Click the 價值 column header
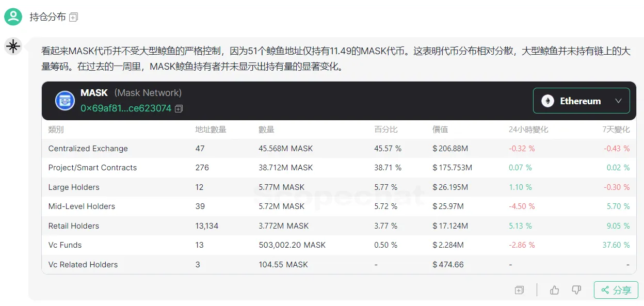The width and height of the screenshot is (644, 306). pos(440,130)
